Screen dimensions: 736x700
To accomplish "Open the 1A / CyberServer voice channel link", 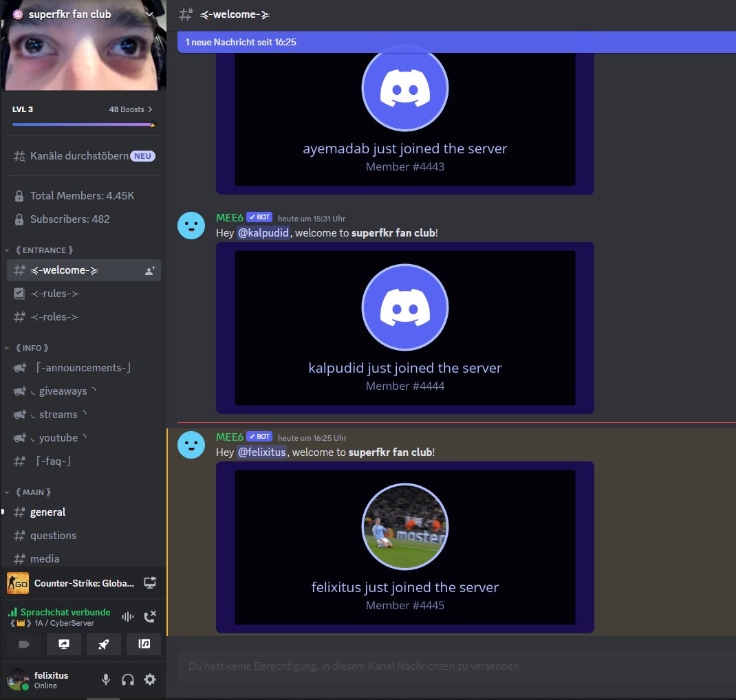I will tap(52, 623).
